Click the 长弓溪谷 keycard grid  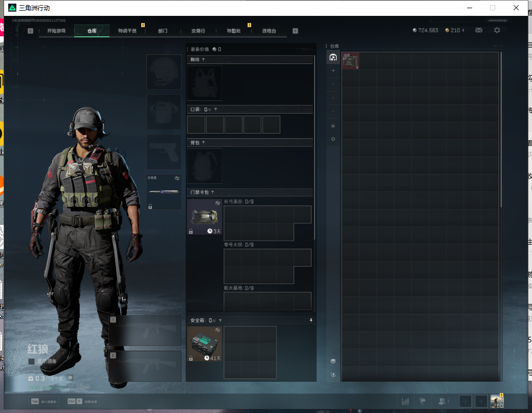[268, 223]
